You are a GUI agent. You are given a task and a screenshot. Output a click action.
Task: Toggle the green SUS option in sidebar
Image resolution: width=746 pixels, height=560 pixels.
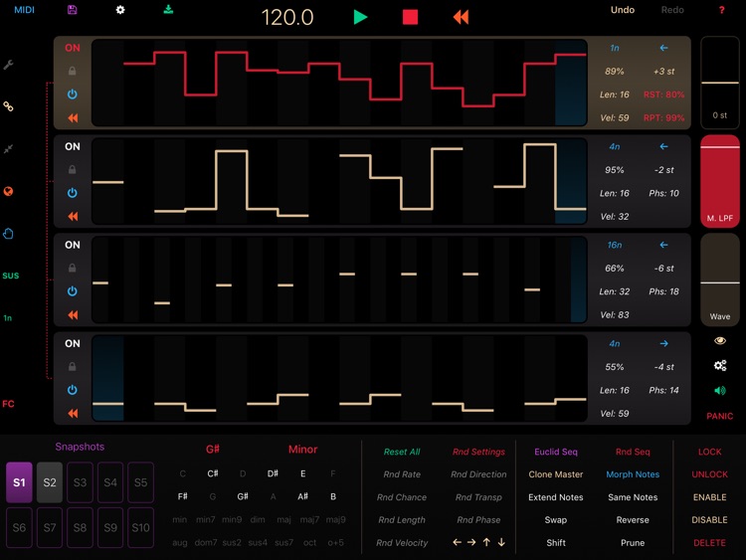pos(11,276)
